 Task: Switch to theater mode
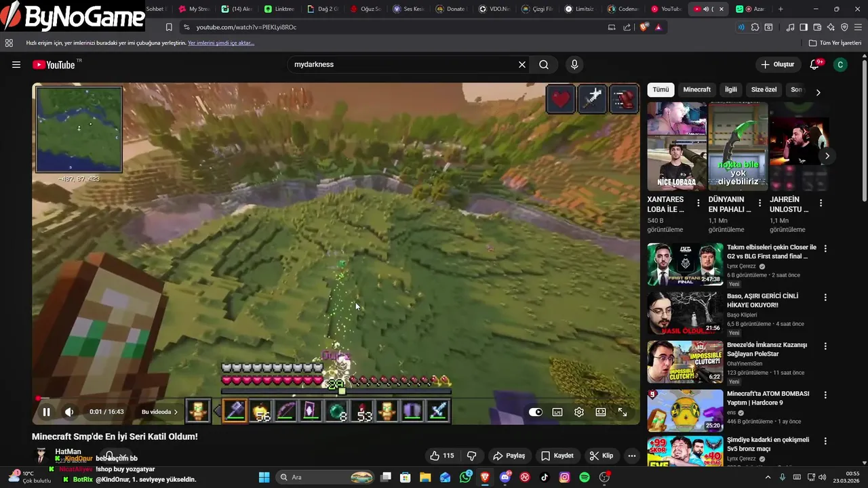tap(601, 411)
